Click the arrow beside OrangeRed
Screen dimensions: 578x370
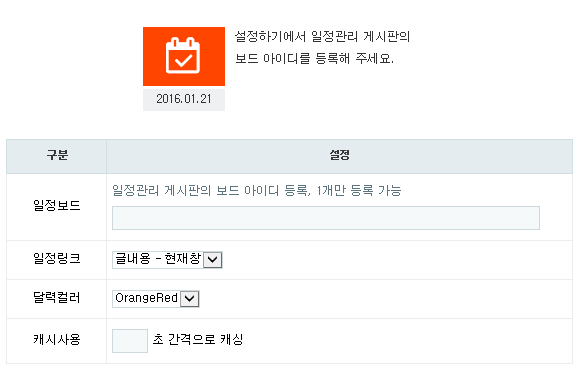click(x=190, y=299)
